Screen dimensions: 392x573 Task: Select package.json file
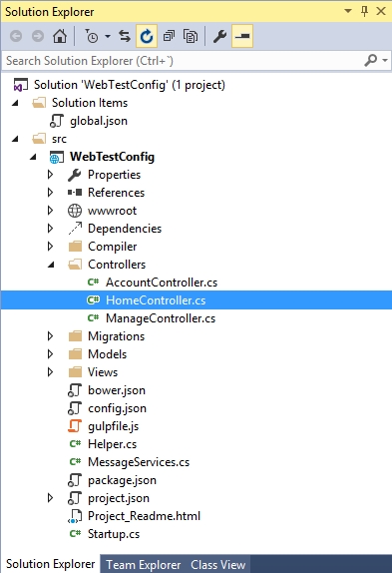(x=122, y=480)
